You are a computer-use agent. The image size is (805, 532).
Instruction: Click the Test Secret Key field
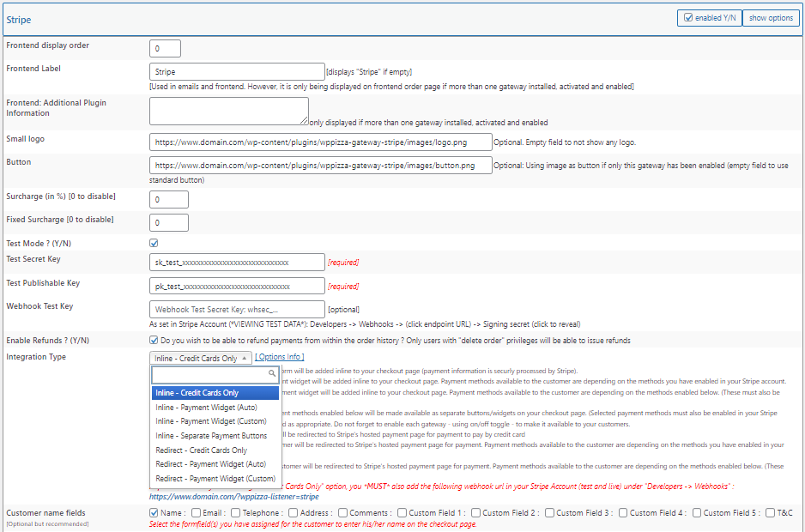point(237,262)
